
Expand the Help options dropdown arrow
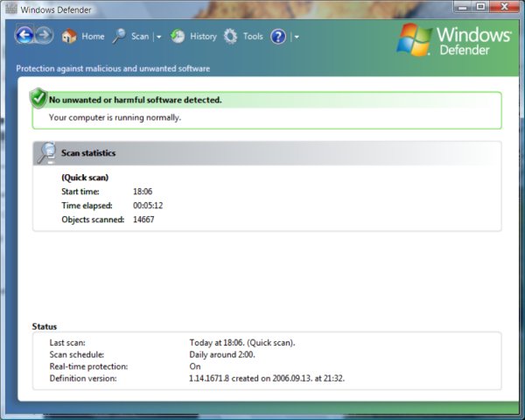297,37
